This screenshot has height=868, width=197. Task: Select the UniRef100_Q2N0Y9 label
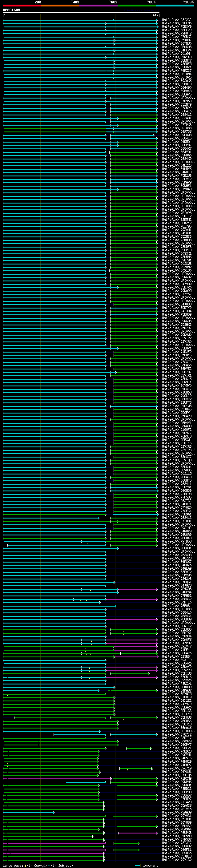(x=177, y=667)
